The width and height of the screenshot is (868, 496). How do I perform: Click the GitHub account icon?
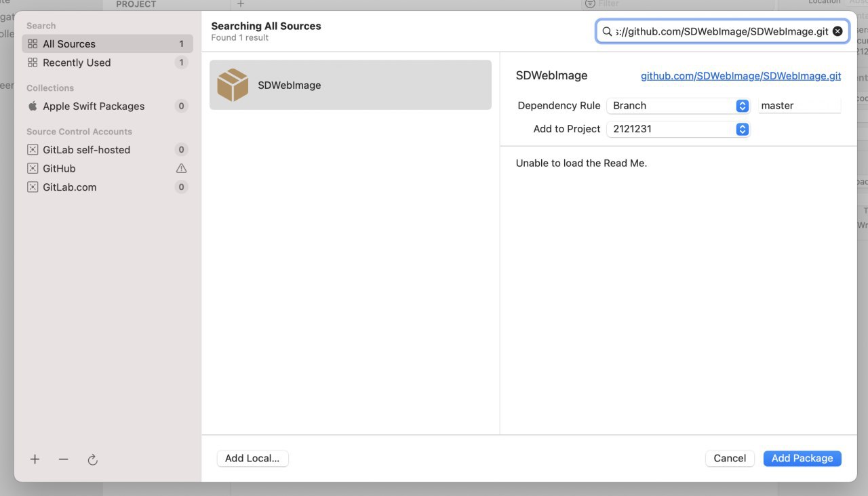(33, 168)
